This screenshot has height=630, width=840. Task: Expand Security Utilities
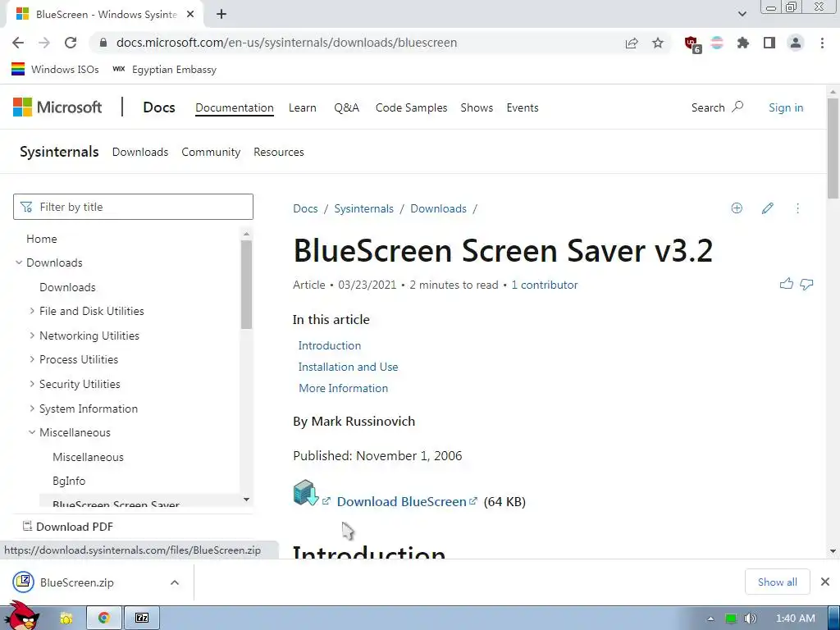[32, 384]
